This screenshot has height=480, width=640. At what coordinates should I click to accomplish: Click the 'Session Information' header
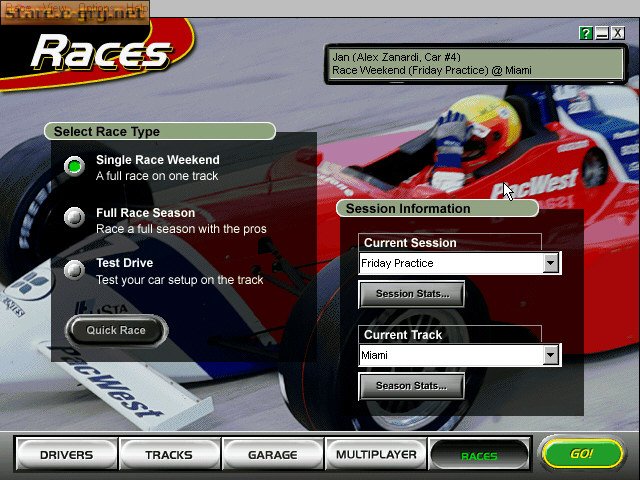coord(437,209)
